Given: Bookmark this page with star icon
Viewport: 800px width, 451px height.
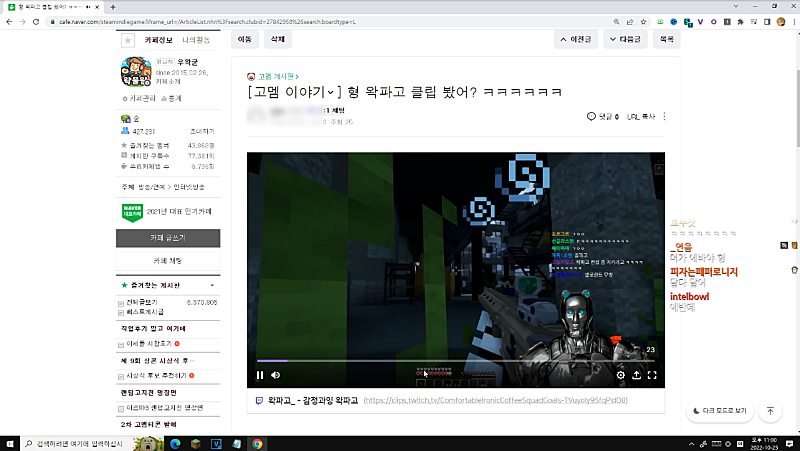Looking at the screenshot, I should point(643,22).
